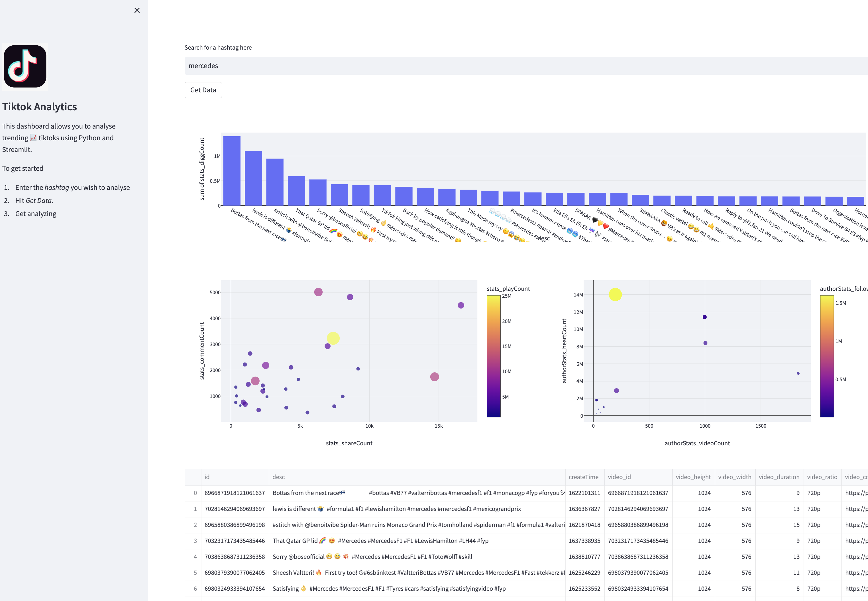Click video_duration cell 15 in row 2
Screen dimensions: 868x601
pos(779,525)
